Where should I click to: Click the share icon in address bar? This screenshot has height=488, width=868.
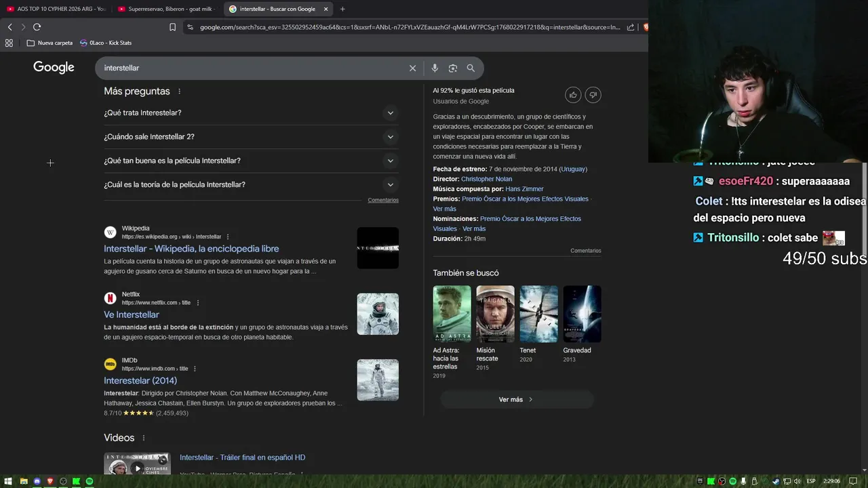[x=631, y=27]
